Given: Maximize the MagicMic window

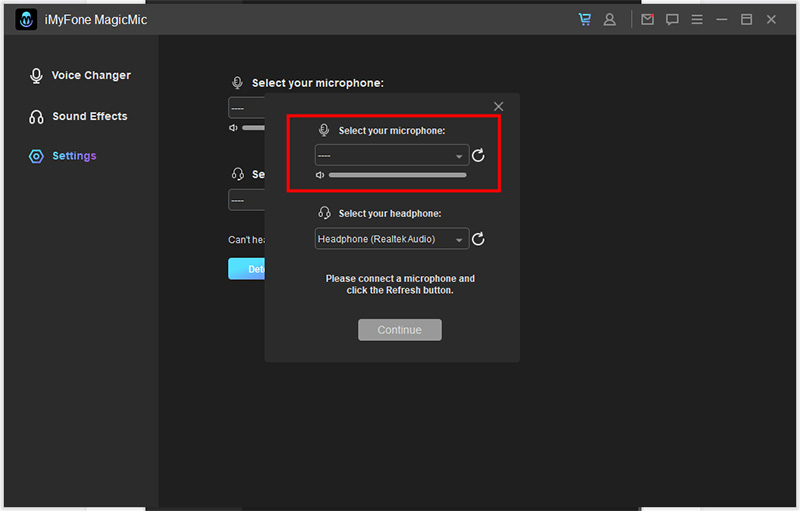Looking at the screenshot, I should pyautogui.click(x=746, y=19).
